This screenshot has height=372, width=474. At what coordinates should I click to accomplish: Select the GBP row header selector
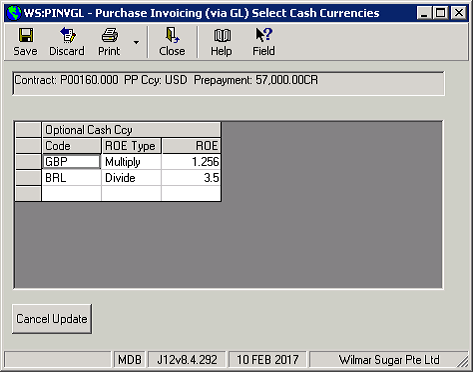(28, 162)
